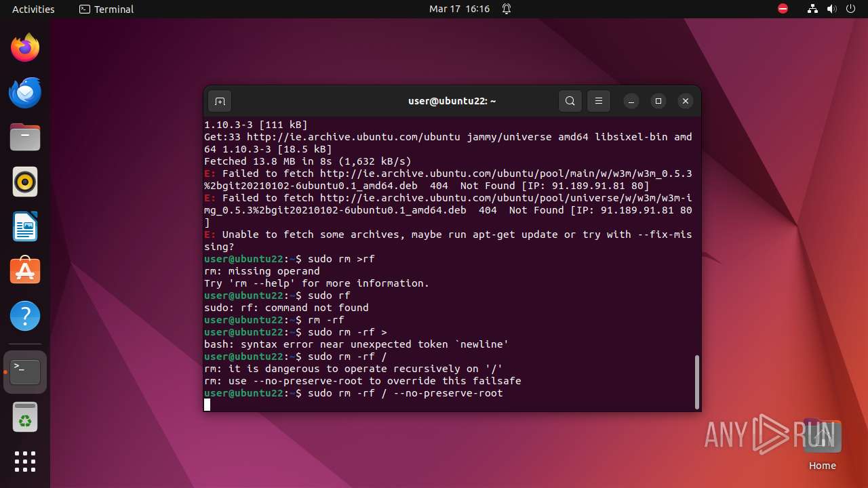Maximize the terminal window
The image size is (868, 488).
point(658,101)
